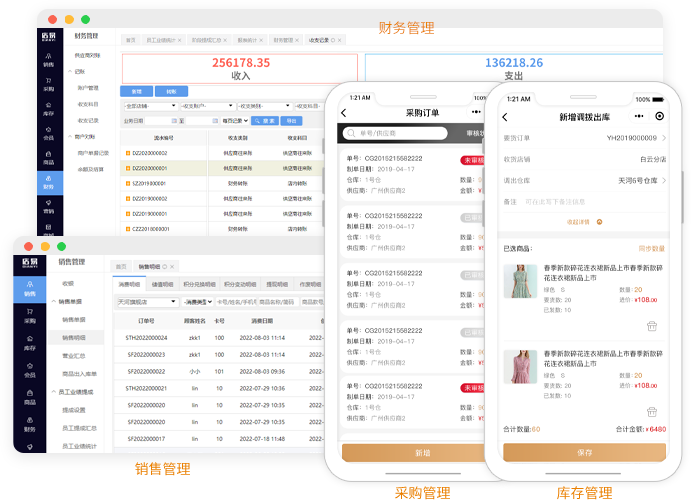Open 商品 icon in sales window sidebar

pos(30,397)
